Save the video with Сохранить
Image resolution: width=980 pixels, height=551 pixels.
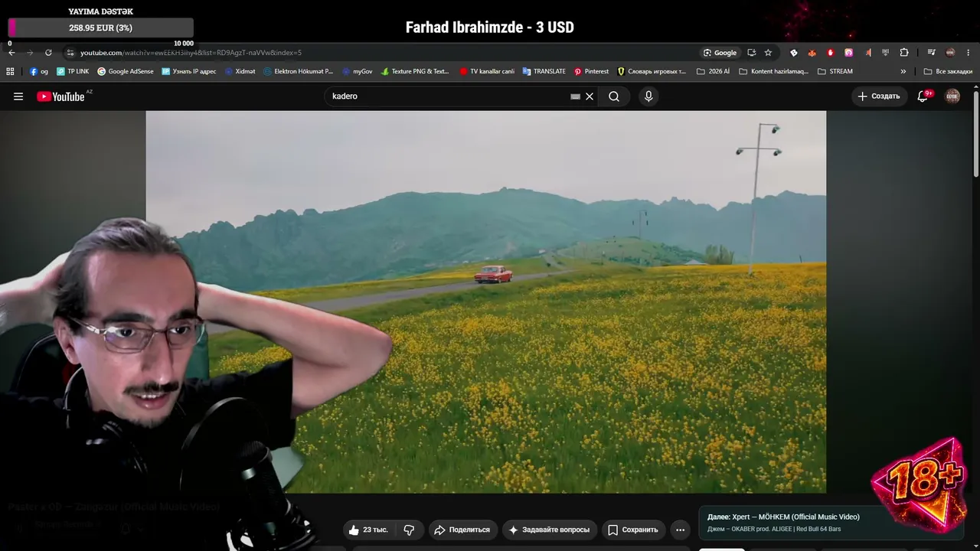[x=633, y=530]
